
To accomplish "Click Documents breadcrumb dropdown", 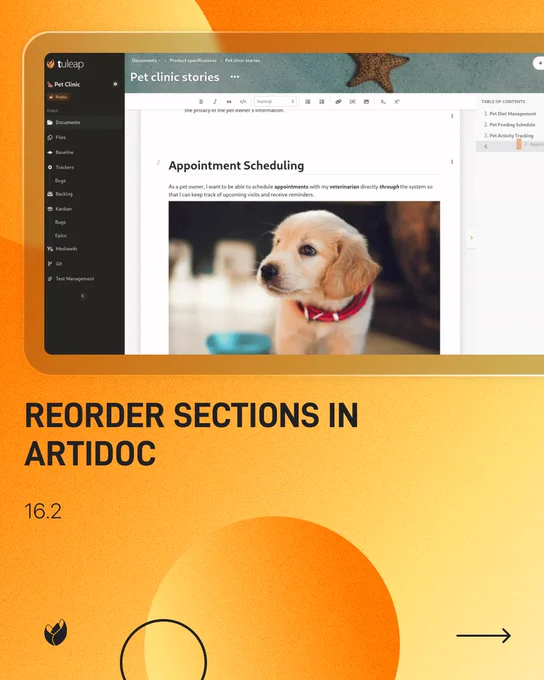I will coord(146,60).
